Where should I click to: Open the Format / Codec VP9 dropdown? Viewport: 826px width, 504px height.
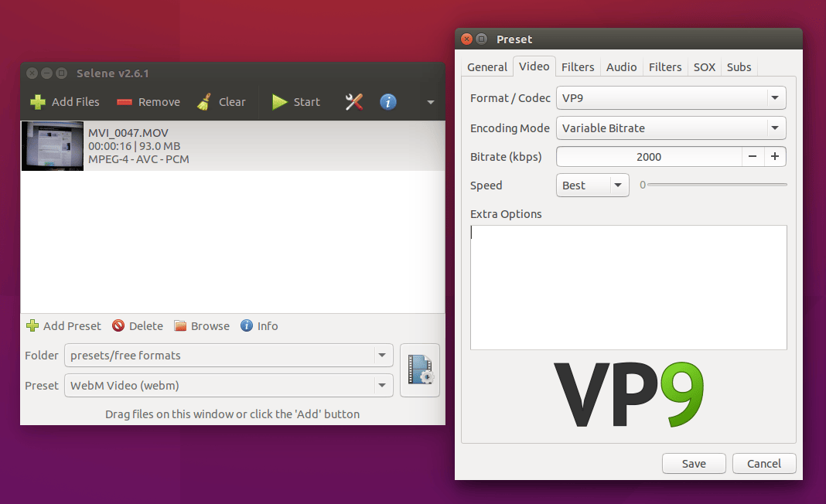(x=671, y=98)
